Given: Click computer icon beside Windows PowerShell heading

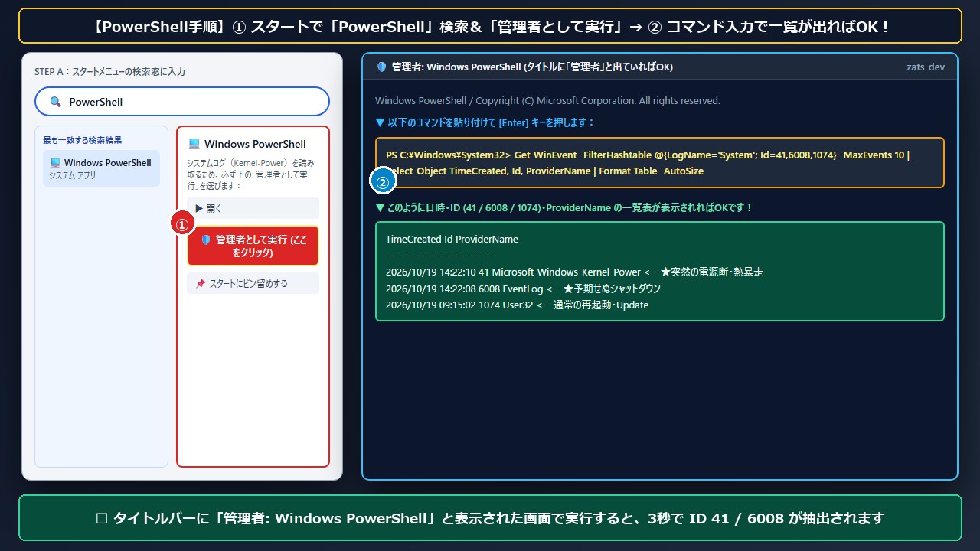Looking at the screenshot, I should point(194,144).
